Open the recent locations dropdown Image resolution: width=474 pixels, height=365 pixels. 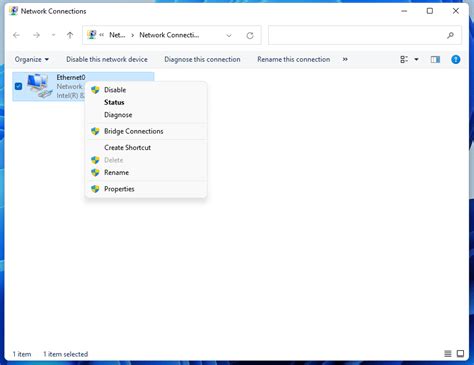[53, 35]
